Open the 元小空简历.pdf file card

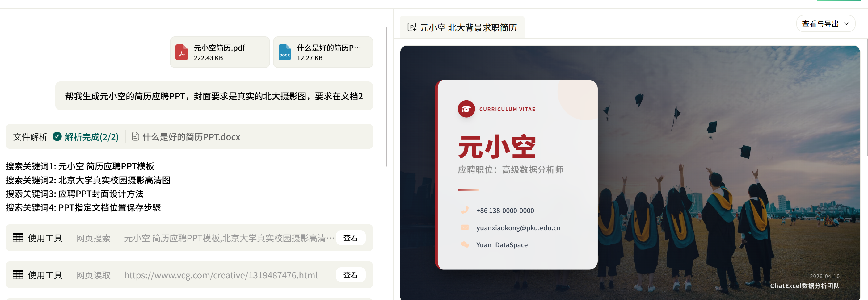(220, 52)
